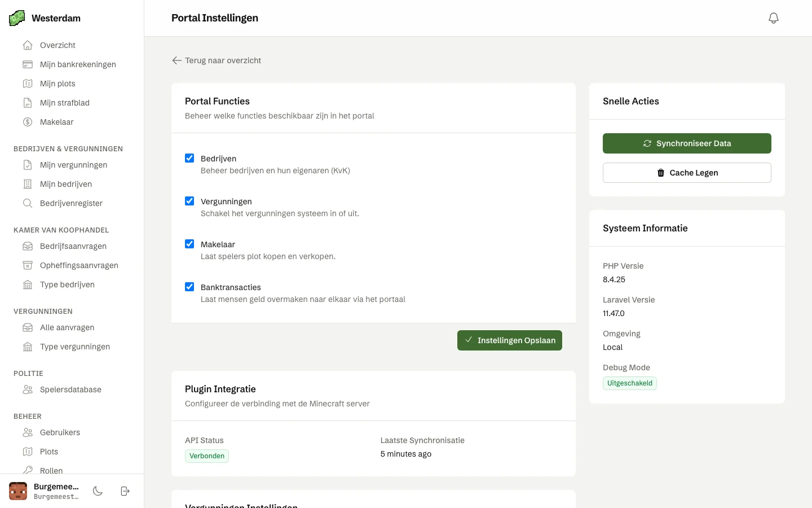This screenshot has height=508, width=812.
Task: Click the Bedrijvenregister search icon
Action: point(28,203)
